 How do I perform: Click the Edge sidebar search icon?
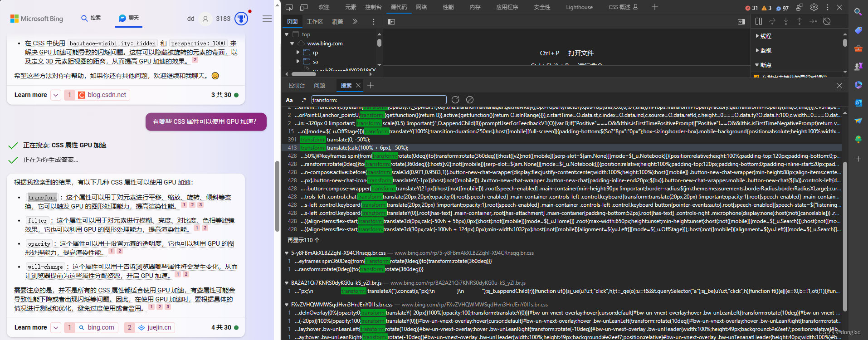[858, 12]
